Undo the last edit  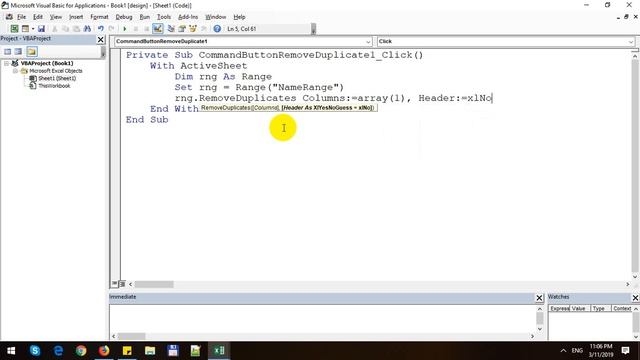coord(100,29)
